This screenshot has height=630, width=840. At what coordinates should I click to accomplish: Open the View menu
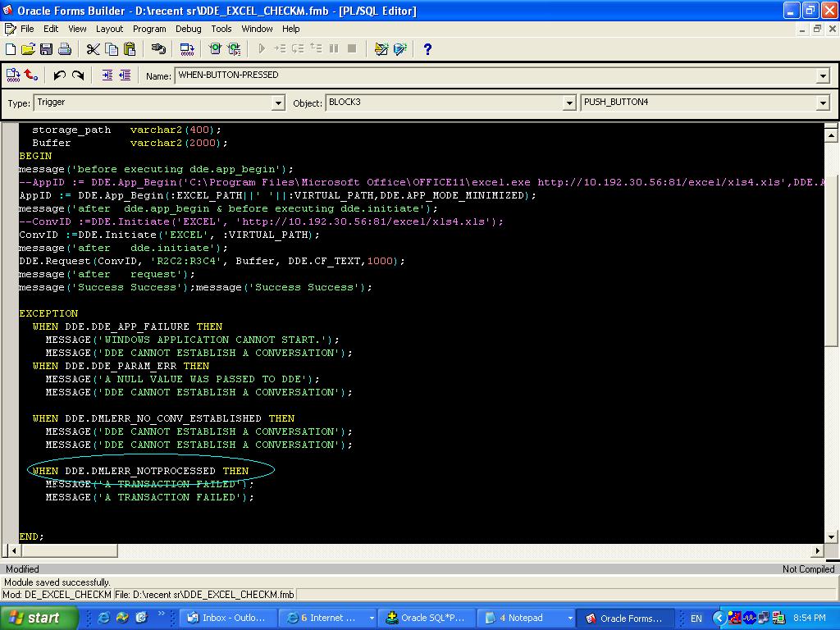[x=77, y=29]
